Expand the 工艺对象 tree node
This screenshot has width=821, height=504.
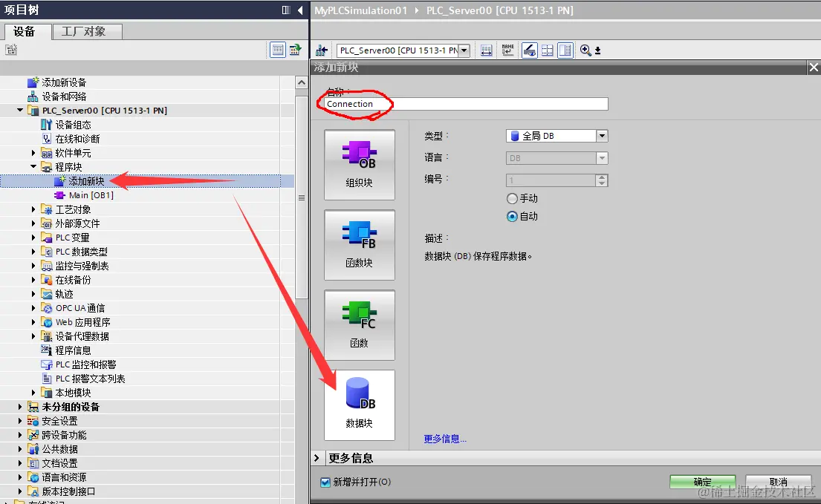pos(33,209)
